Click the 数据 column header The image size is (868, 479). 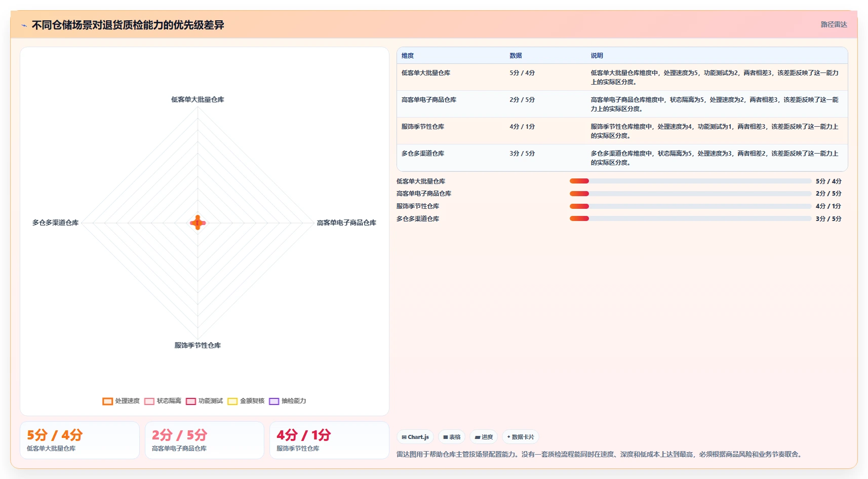(516, 56)
